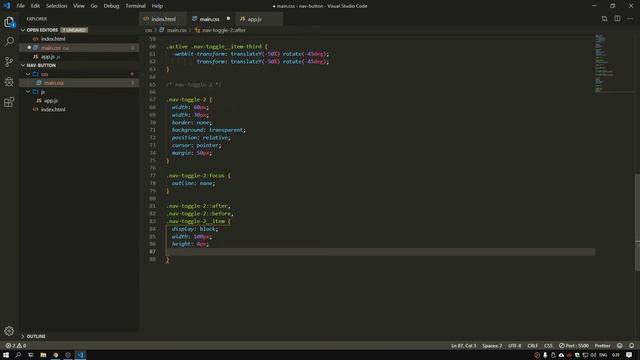Open the Debug view in activity bar
The width and height of the screenshot is (640, 360).
pos(9,82)
